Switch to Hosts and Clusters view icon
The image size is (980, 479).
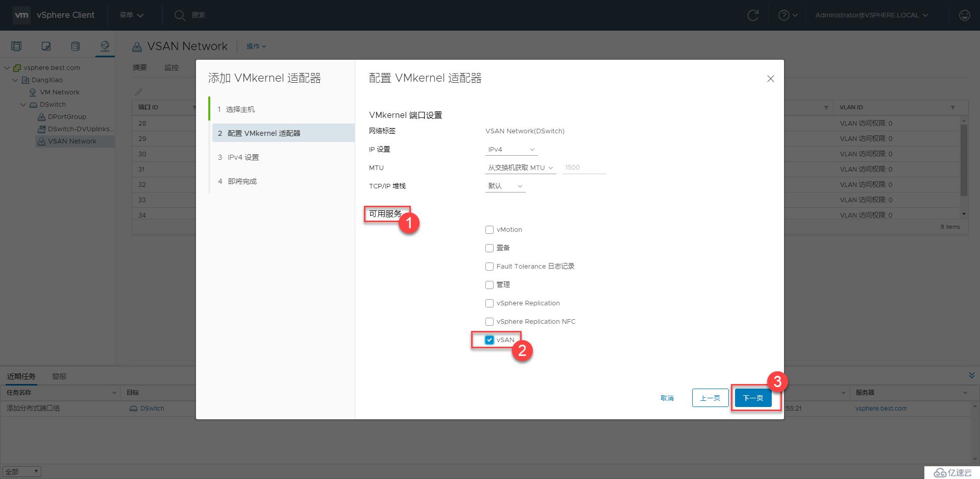pyautogui.click(x=16, y=46)
